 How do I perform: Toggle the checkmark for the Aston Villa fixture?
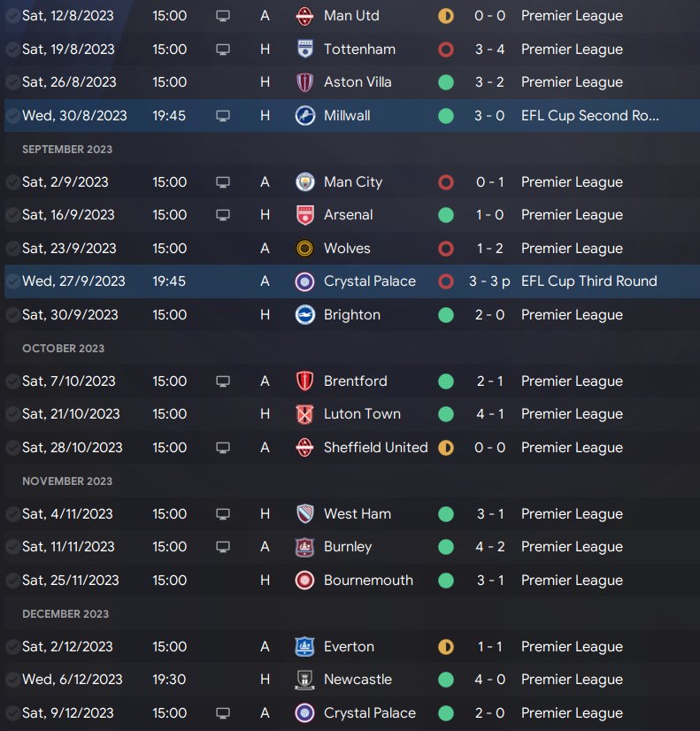click(x=12, y=82)
